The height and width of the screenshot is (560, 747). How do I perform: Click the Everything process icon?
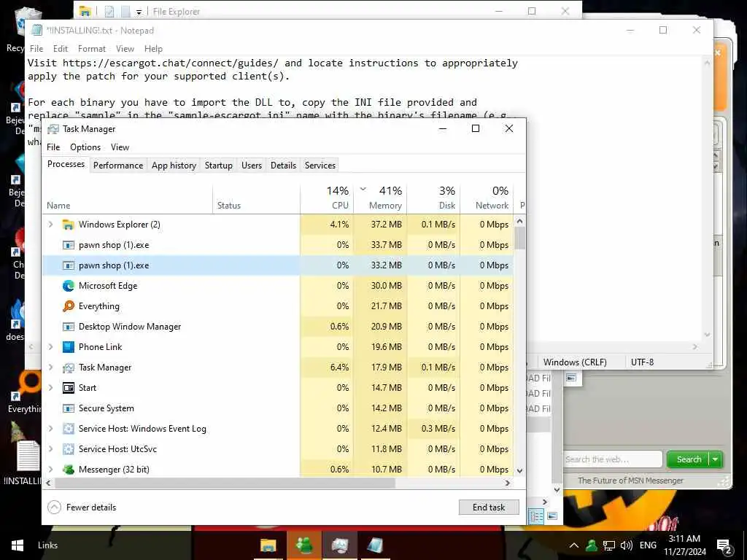click(69, 306)
